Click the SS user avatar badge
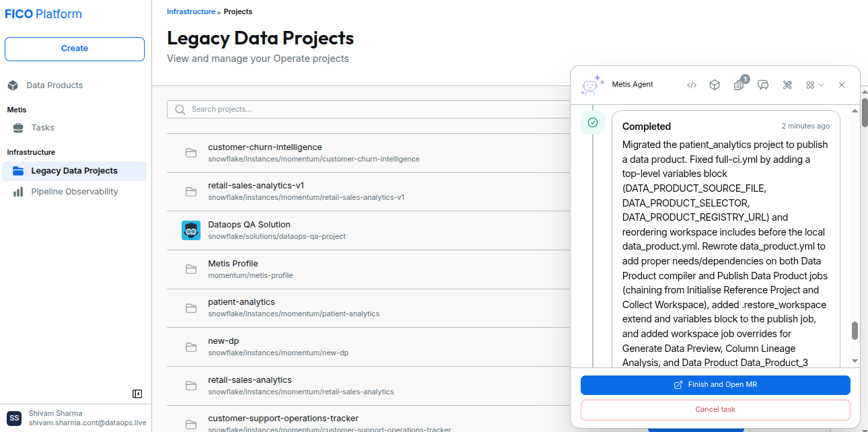The image size is (868, 432). pos(15,419)
